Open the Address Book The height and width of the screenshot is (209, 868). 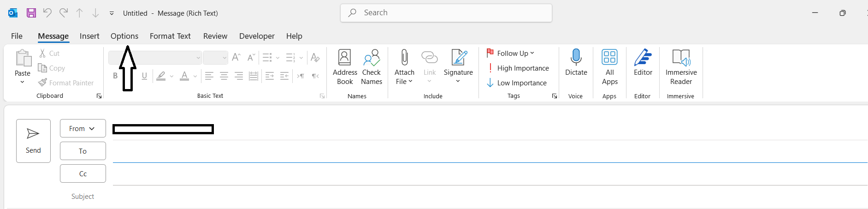click(x=345, y=67)
